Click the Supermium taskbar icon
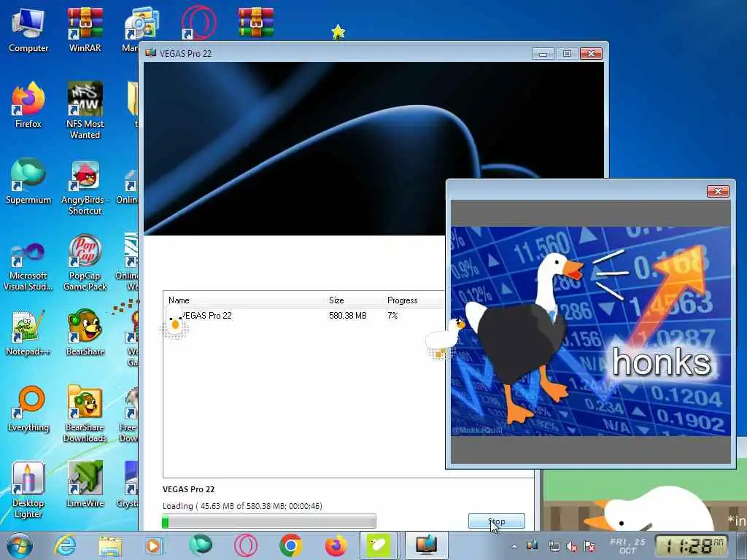The image size is (747, 560). pyautogui.click(x=200, y=545)
